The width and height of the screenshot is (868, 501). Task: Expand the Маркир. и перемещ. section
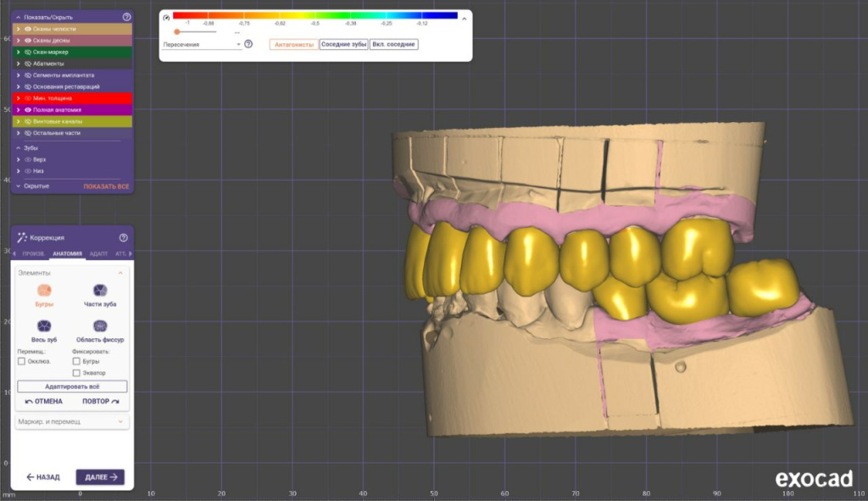(72, 421)
